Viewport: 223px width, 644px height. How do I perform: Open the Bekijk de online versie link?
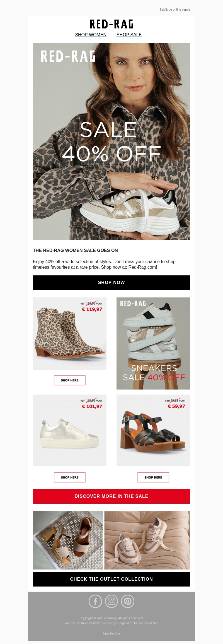(x=175, y=9)
